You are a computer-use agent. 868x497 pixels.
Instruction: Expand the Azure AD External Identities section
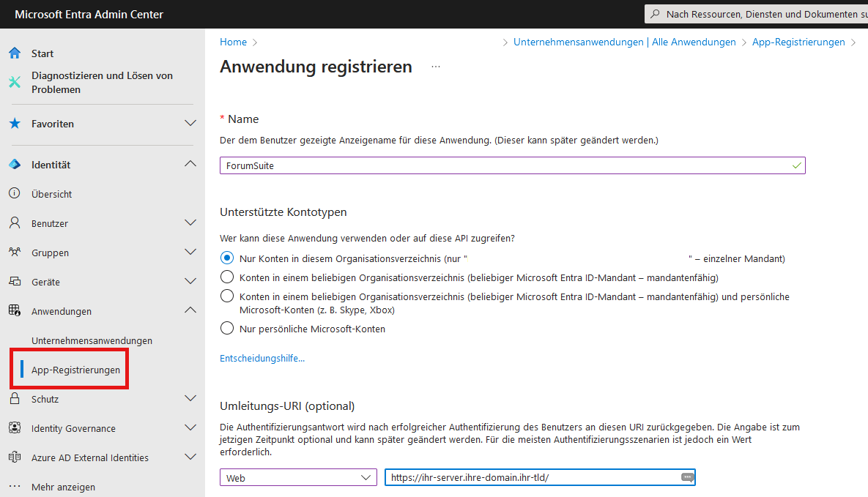coord(190,457)
